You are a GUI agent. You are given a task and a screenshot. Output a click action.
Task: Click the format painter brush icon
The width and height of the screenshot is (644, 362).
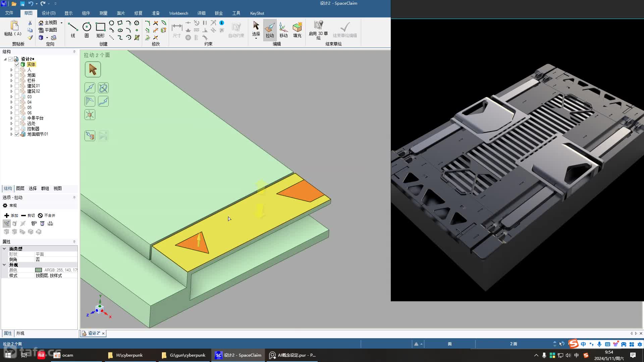point(30,38)
